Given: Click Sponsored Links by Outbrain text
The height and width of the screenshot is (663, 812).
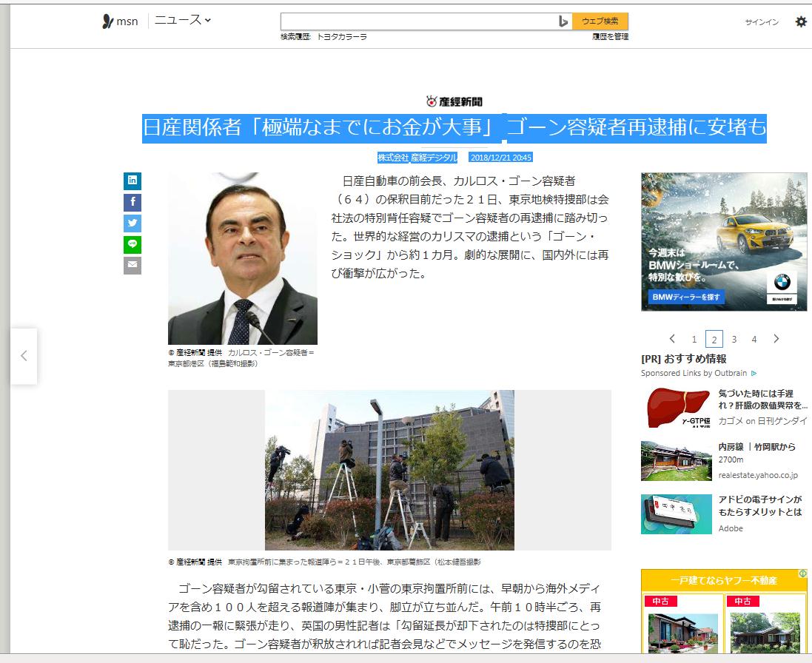Looking at the screenshot, I should (x=694, y=373).
